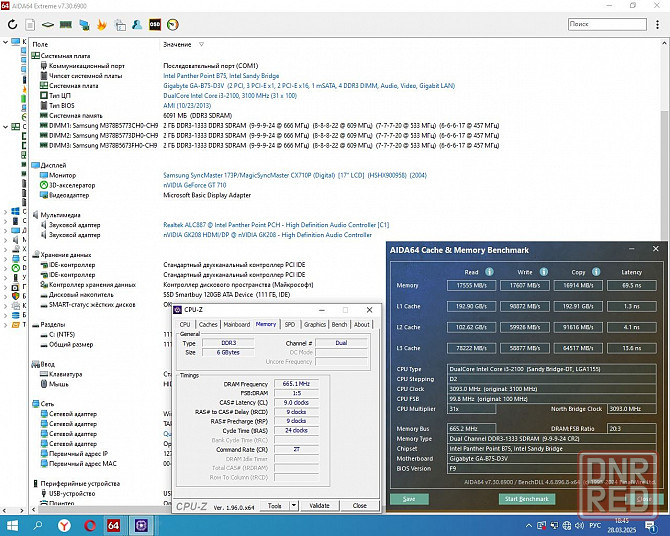Open the monitor diagnostics toolbar icon

pos(84,25)
